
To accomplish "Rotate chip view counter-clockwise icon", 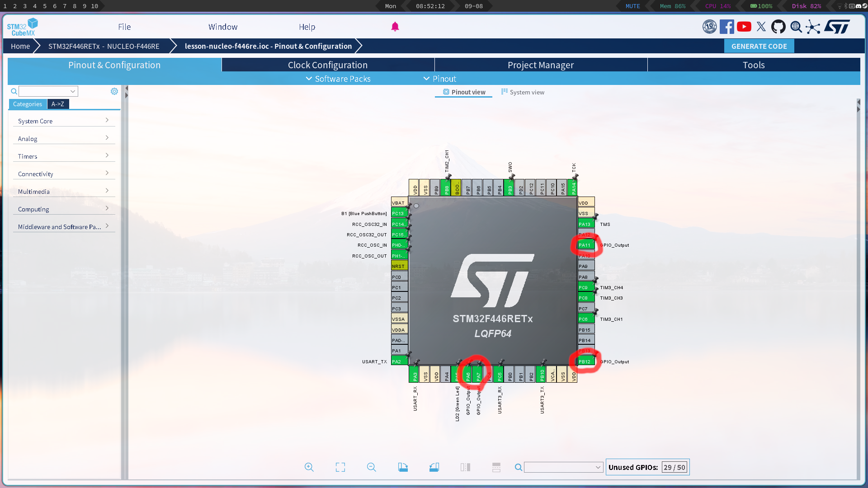I will (434, 467).
